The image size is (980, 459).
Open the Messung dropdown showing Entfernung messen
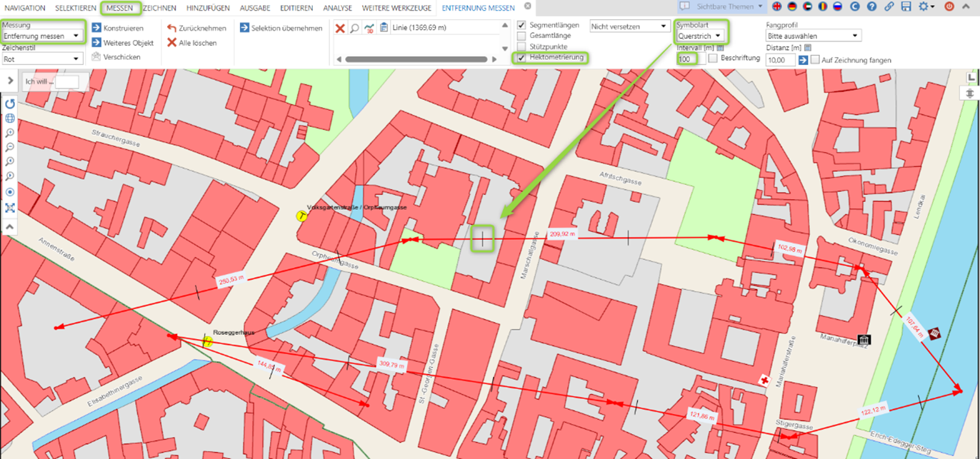tap(43, 36)
